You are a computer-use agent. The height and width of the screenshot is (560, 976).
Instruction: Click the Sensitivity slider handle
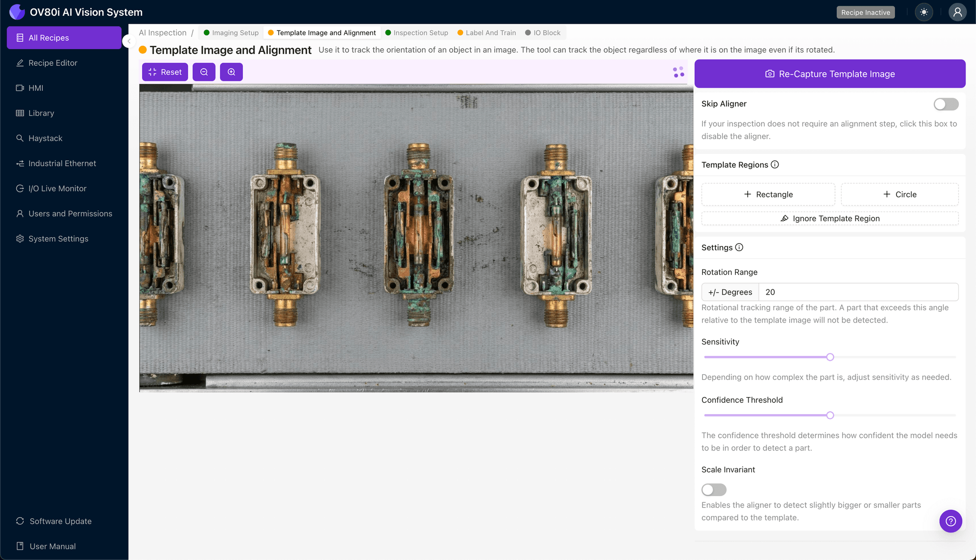coord(830,357)
